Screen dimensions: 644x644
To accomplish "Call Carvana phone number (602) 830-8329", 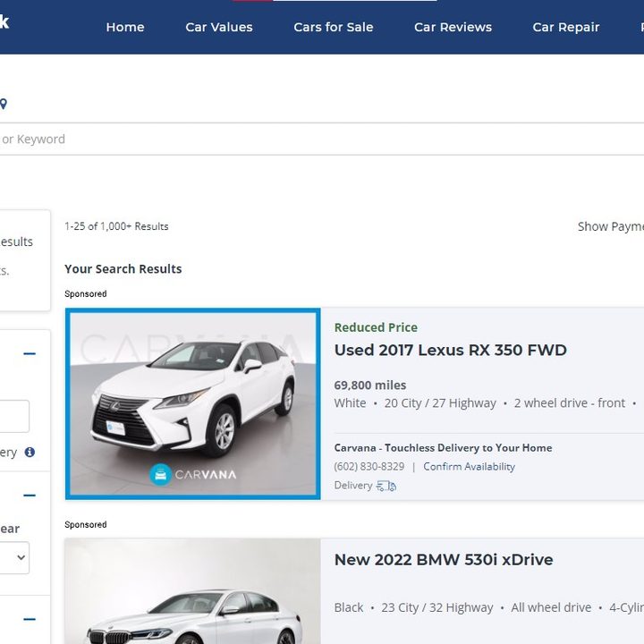I will click(x=369, y=467).
